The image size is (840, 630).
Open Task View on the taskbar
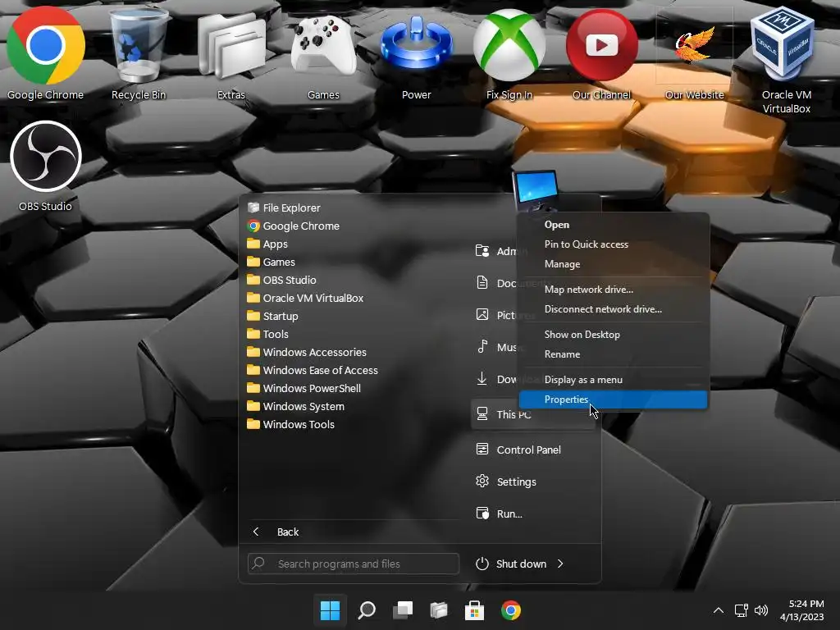403,610
